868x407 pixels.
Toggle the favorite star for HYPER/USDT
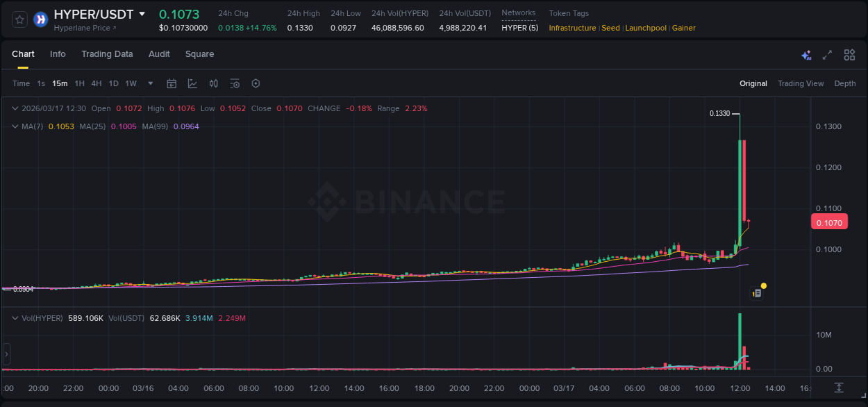(19, 19)
